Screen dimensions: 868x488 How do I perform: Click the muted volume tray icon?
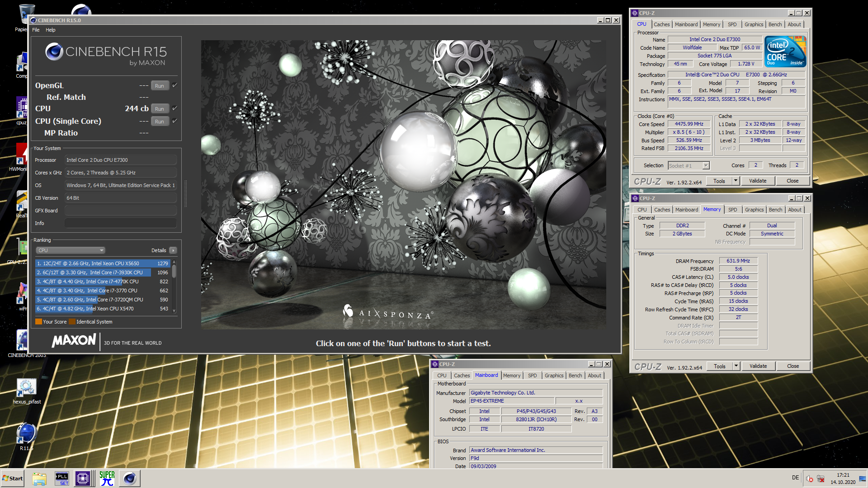coord(810,479)
